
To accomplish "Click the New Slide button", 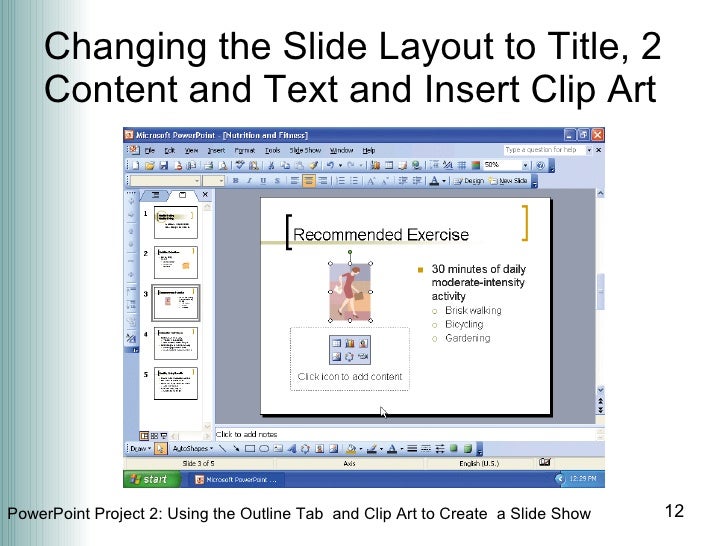I will click(x=508, y=181).
